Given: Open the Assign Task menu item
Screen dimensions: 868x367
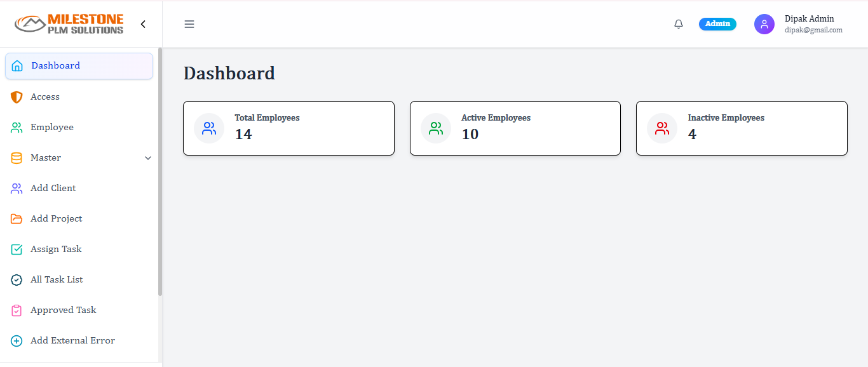Looking at the screenshot, I should coord(56,249).
